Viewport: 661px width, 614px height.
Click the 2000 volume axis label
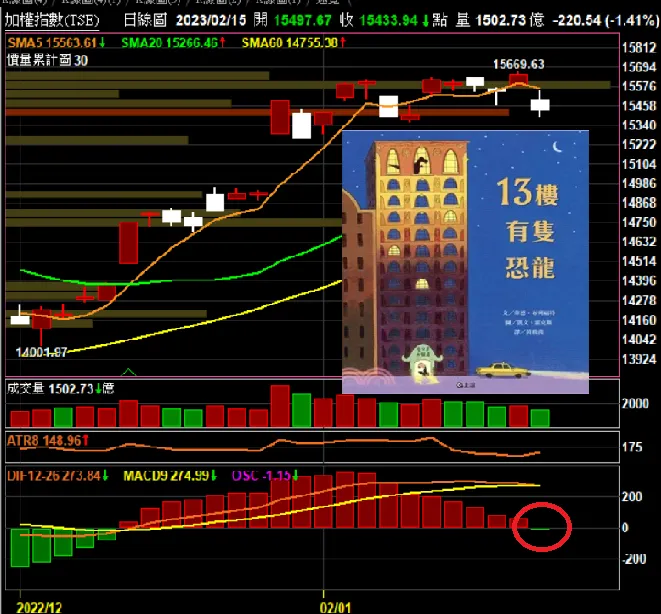[x=635, y=404]
